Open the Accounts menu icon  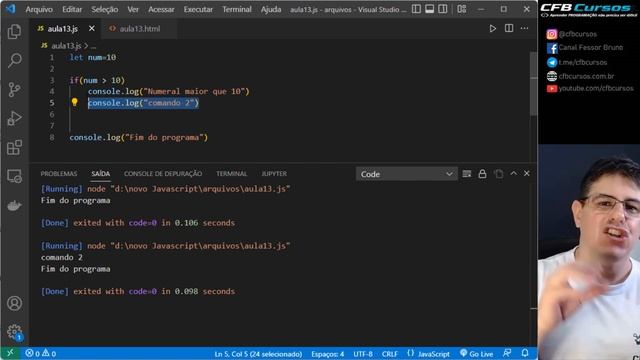pyautogui.click(x=14, y=303)
